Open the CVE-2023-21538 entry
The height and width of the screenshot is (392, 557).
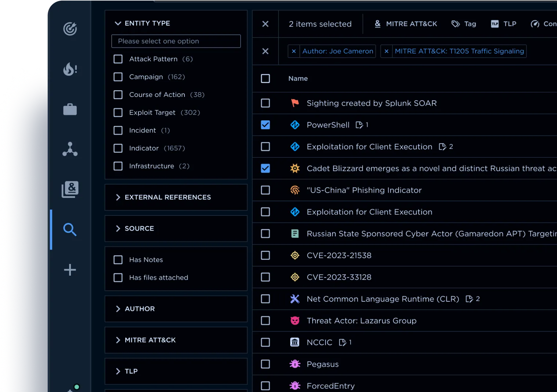tap(339, 255)
